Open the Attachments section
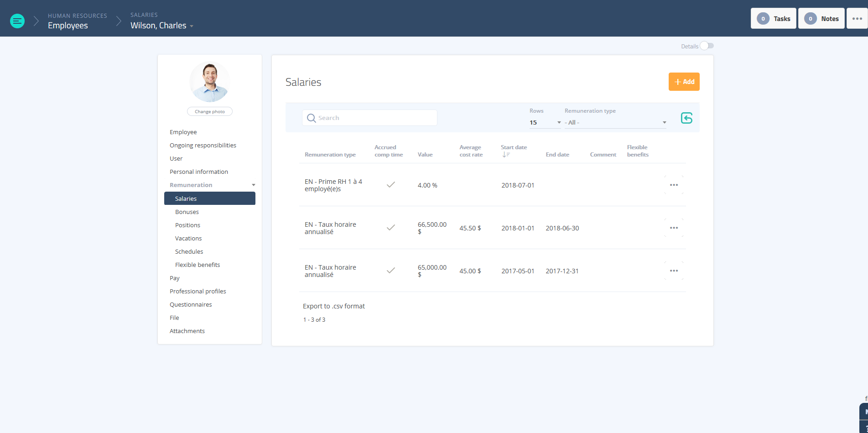 187,331
